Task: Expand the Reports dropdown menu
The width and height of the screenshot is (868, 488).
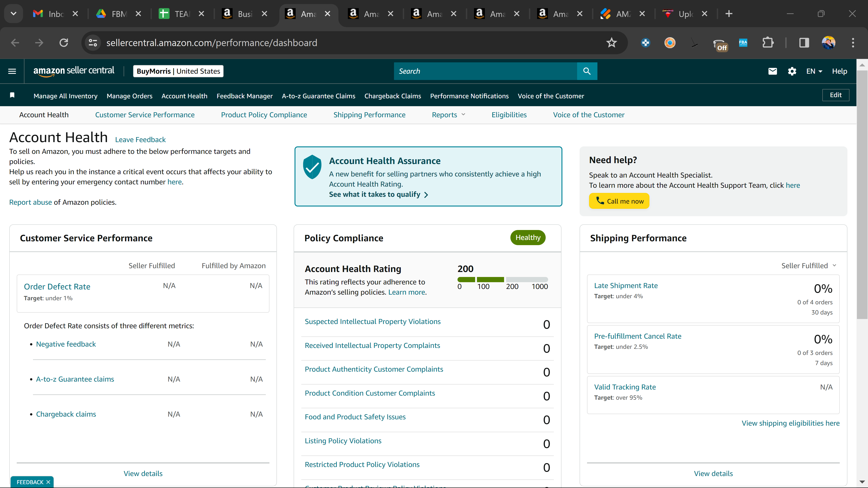Action: [x=448, y=115]
